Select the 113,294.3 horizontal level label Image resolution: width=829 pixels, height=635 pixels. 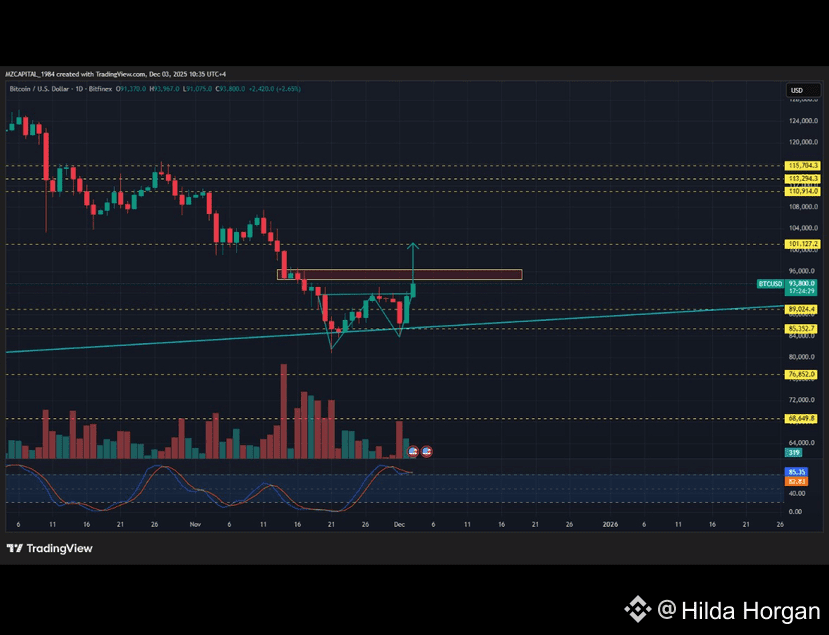tap(803, 179)
